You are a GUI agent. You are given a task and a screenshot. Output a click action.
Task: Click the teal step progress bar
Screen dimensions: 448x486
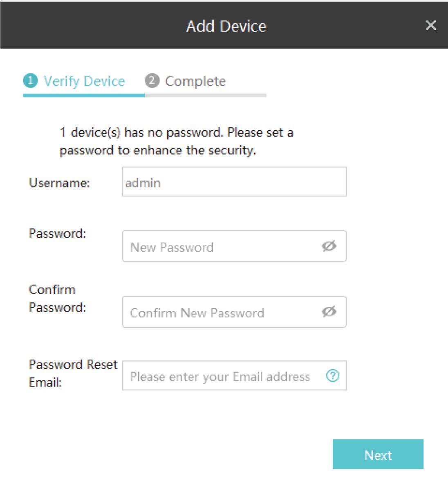(84, 95)
